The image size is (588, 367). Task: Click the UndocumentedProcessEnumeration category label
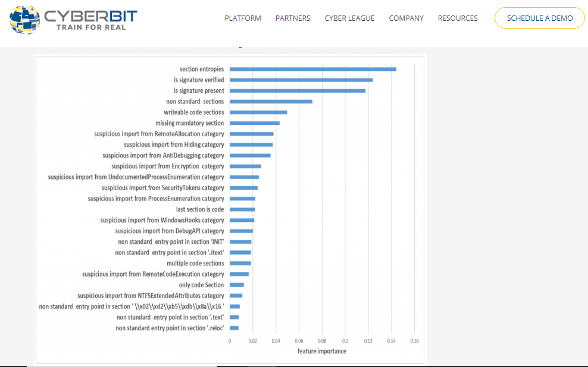(136, 177)
